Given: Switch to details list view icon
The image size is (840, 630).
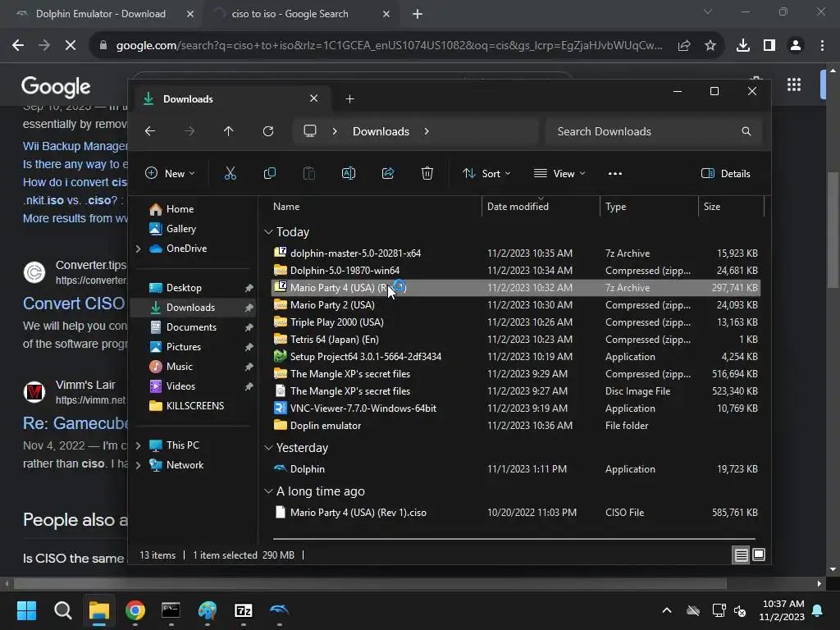Looking at the screenshot, I should (x=741, y=555).
